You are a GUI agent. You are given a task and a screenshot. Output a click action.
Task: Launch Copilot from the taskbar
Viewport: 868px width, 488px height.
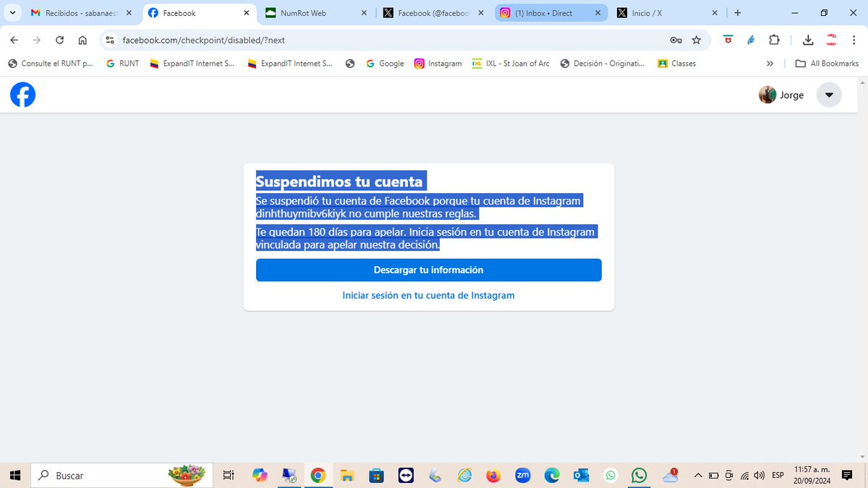(x=260, y=475)
